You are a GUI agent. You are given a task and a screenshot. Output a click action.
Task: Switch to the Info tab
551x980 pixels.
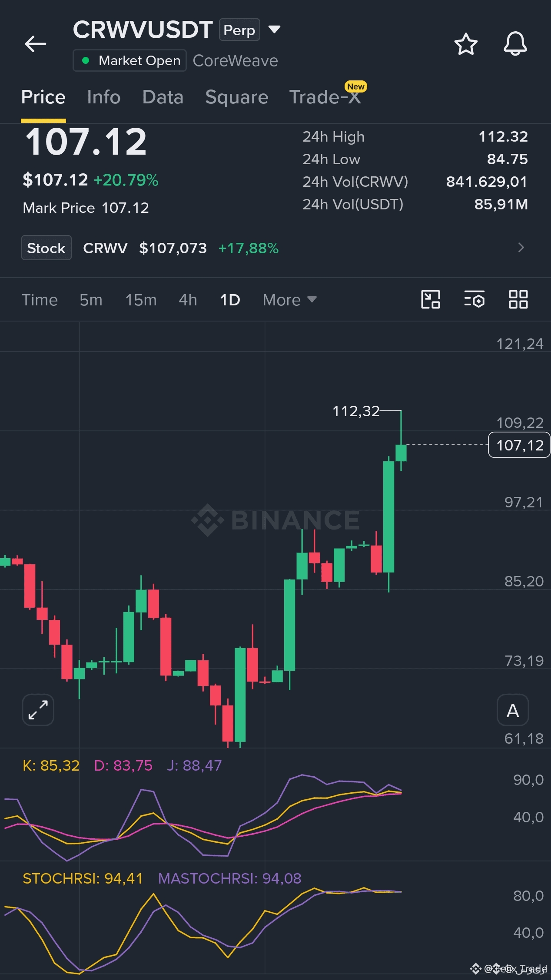coord(103,97)
